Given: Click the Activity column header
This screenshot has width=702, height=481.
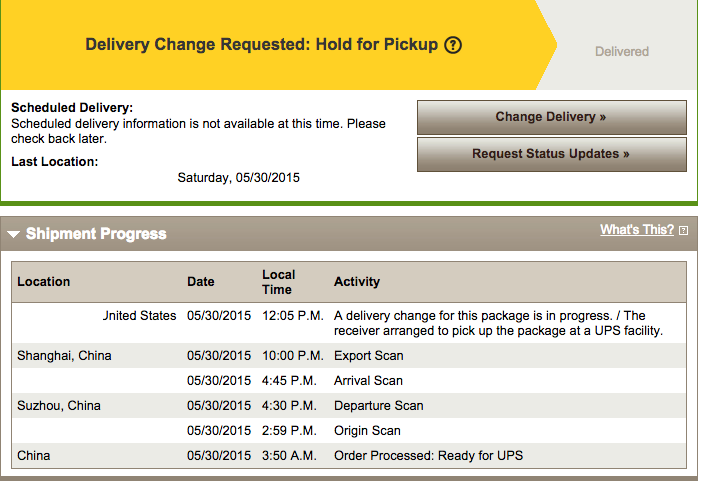Looking at the screenshot, I should pyautogui.click(x=357, y=282).
